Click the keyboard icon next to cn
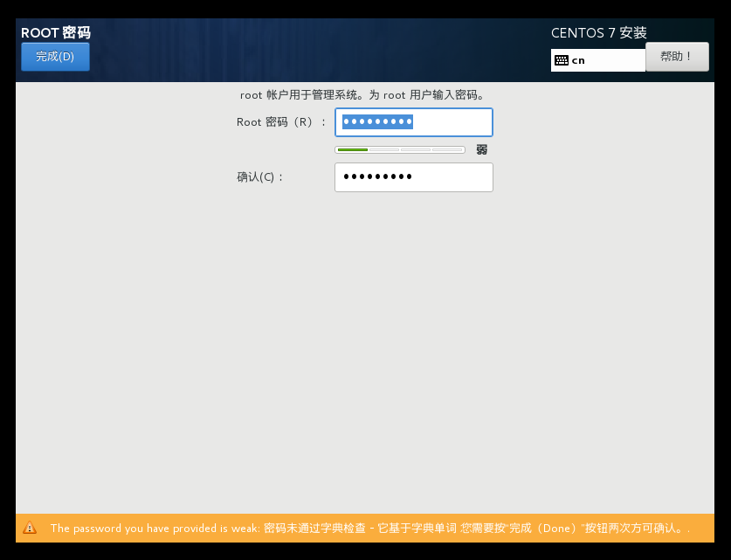Image resolution: width=731 pixels, height=560 pixels. (562, 60)
